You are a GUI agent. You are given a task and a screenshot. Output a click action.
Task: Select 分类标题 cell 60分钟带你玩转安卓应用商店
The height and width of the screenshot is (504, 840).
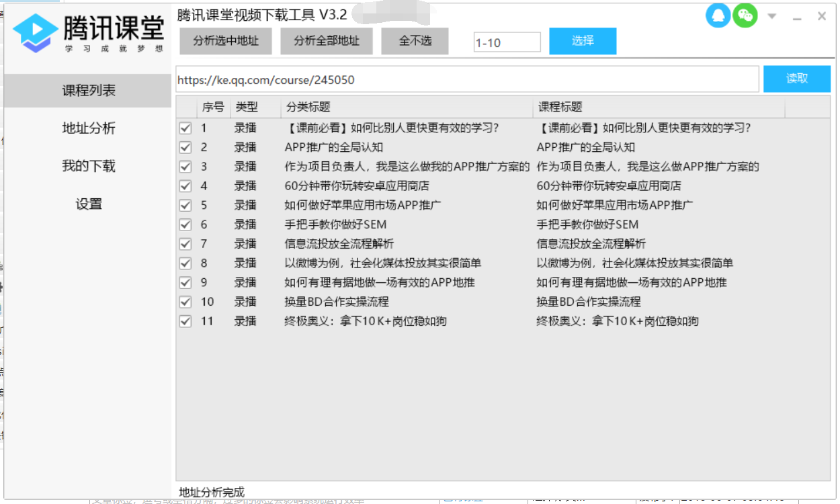[356, 186]
